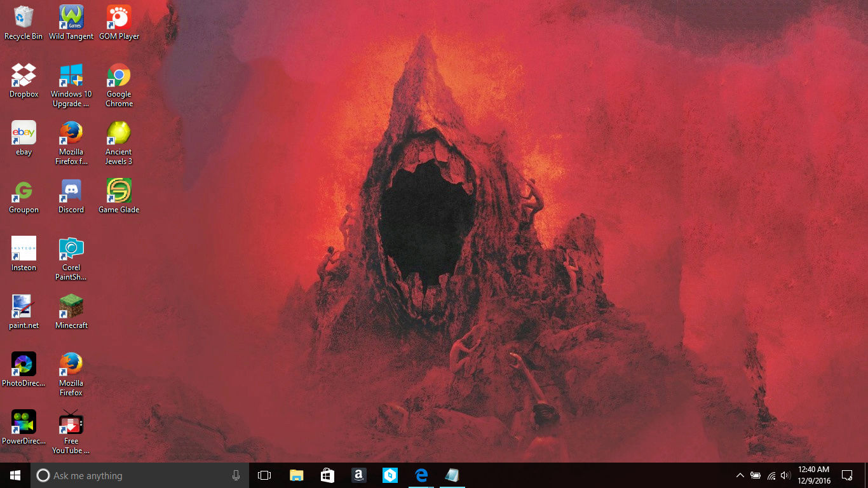868x488 pixels.
Task: Open the Action Center notifications
Action: click(x=847, y=475)
